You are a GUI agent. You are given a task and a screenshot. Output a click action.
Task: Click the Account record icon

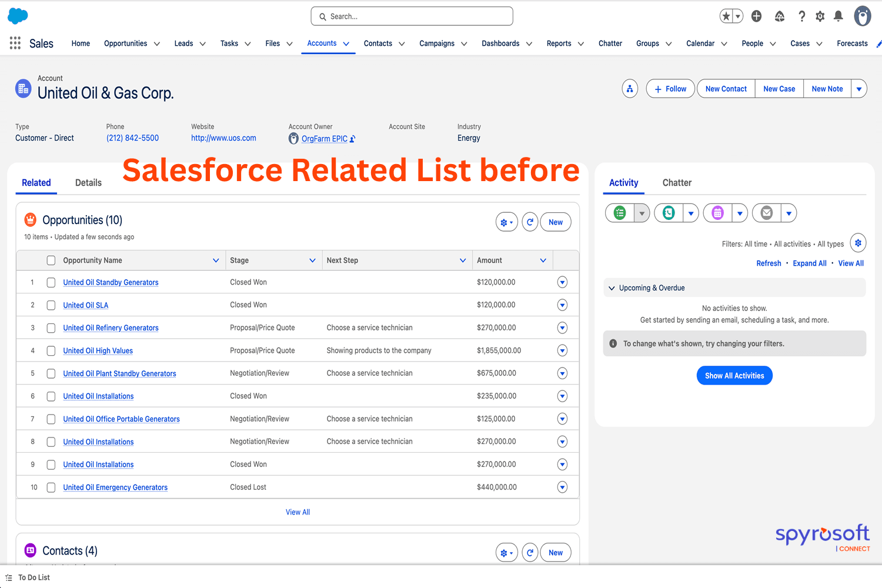[x=23, y=89]
